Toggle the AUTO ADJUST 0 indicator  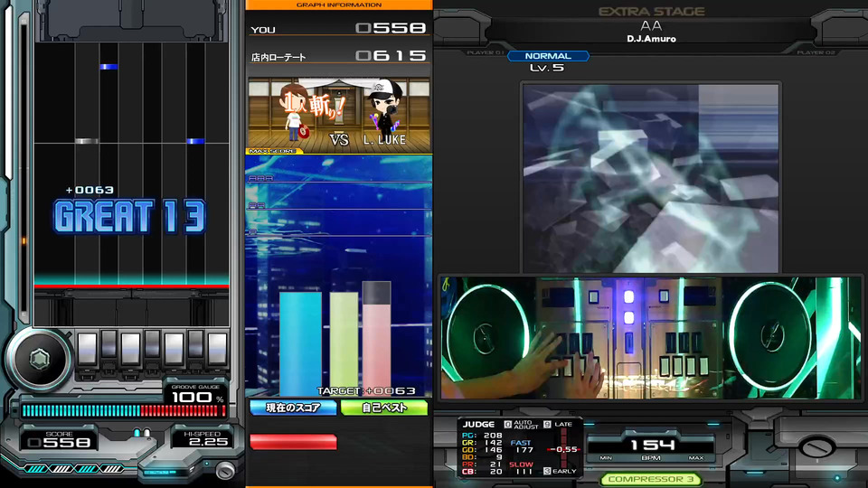(521, 425)
